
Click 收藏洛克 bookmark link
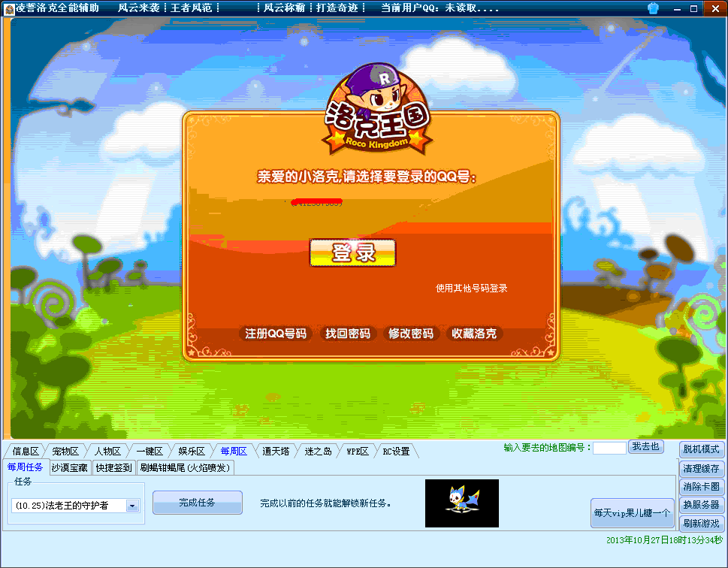pos(473,334)
